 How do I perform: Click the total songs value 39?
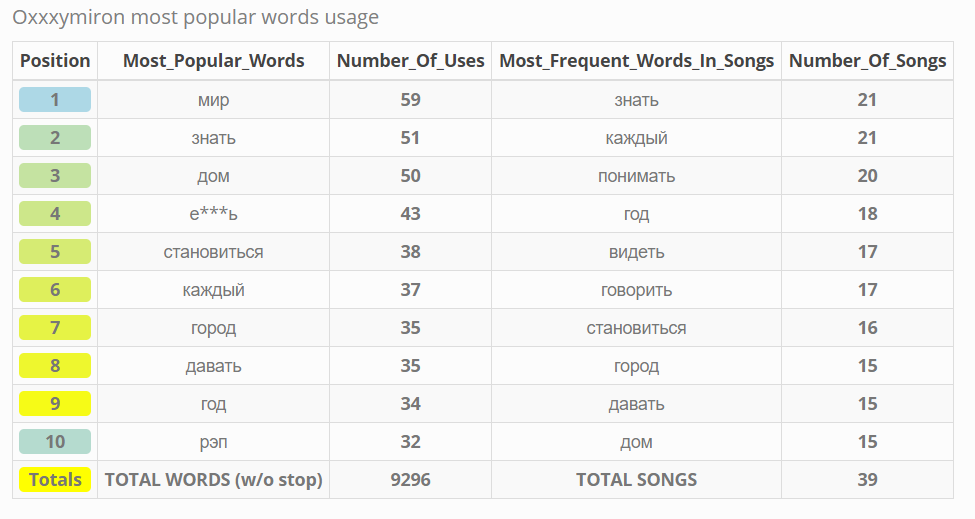tap(867, 480)
